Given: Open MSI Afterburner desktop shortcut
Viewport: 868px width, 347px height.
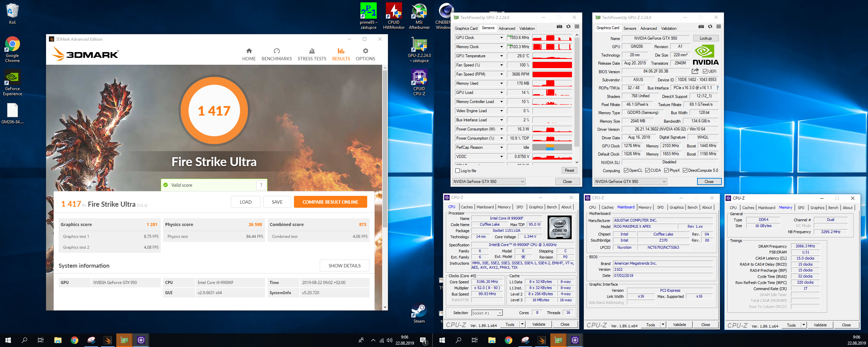Looking at the screenshot, I should click(x=419, y=16).
